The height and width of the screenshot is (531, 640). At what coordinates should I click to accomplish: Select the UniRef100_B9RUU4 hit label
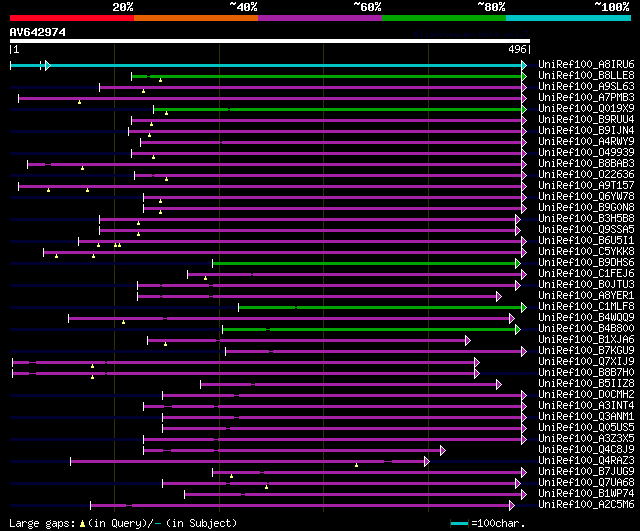pyautogui.click(x=586, y=120)
